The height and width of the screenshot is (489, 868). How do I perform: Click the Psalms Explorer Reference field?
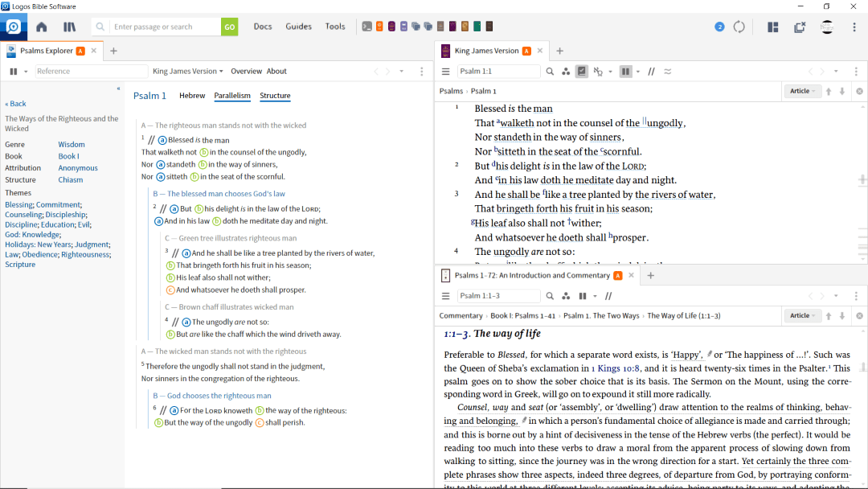pos(92,72)
